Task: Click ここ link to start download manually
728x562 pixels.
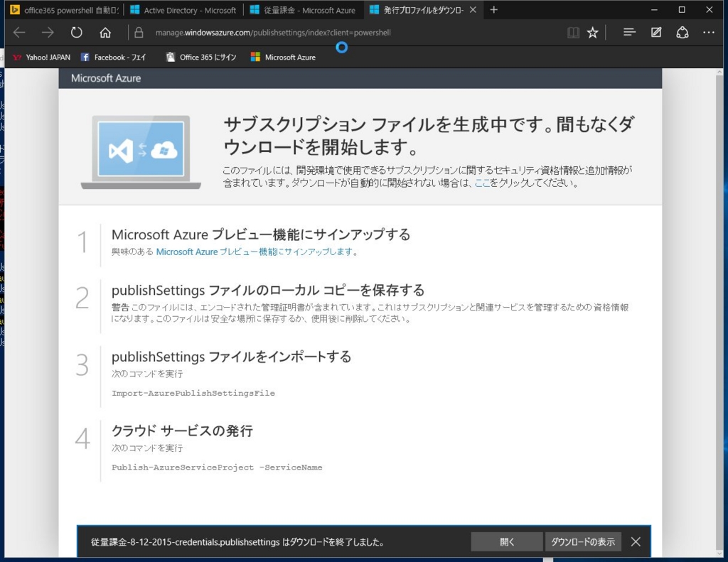Action: tap(482, 183)
